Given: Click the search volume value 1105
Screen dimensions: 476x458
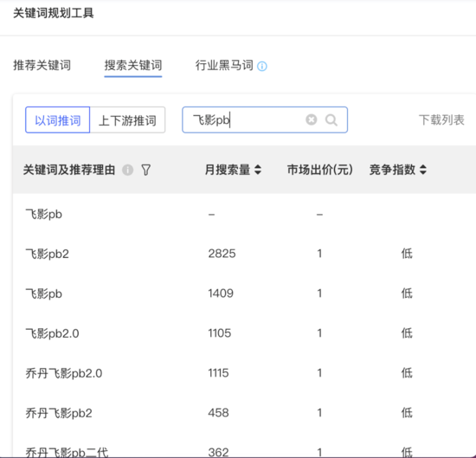Looking at the screenshot, I should click(x=220, y=332).
